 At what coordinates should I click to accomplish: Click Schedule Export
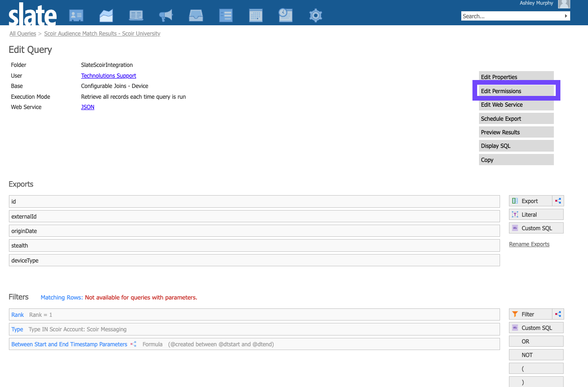(516, 118)
